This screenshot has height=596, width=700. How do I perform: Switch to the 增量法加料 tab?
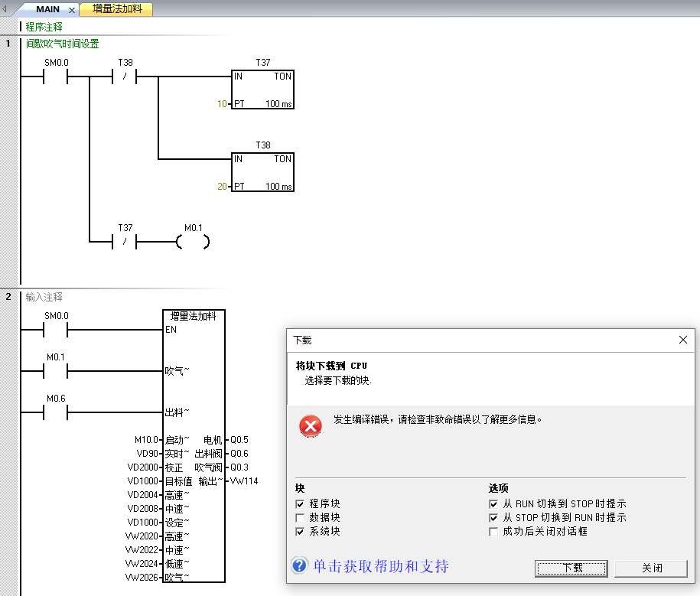117,9
